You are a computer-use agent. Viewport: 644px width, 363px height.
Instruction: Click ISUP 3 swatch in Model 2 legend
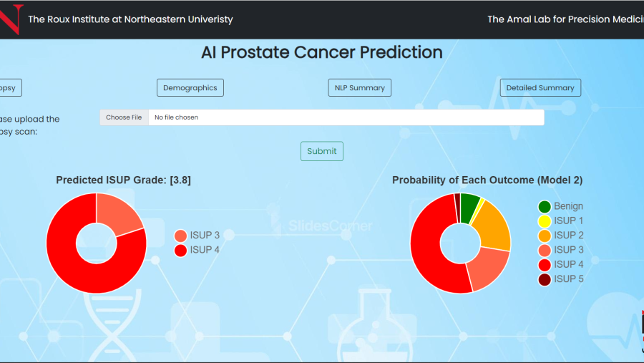coord(545,250)
